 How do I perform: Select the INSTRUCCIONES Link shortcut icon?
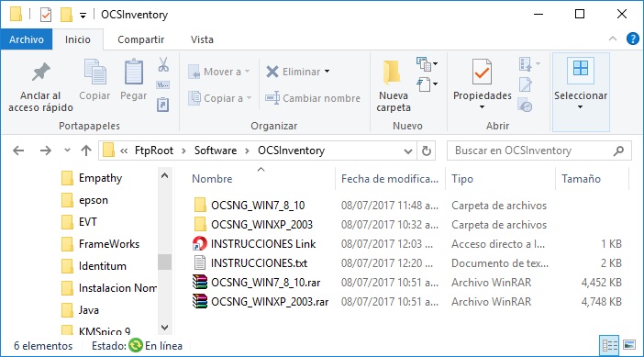[200, 243]
